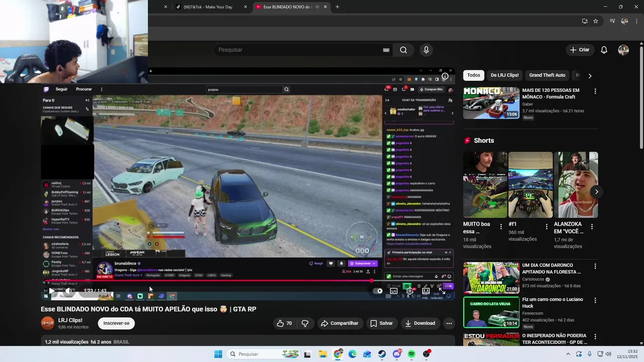Click the install app icon in address bar
The width and height of the screenshot is (644, 362).
point(585,21)
